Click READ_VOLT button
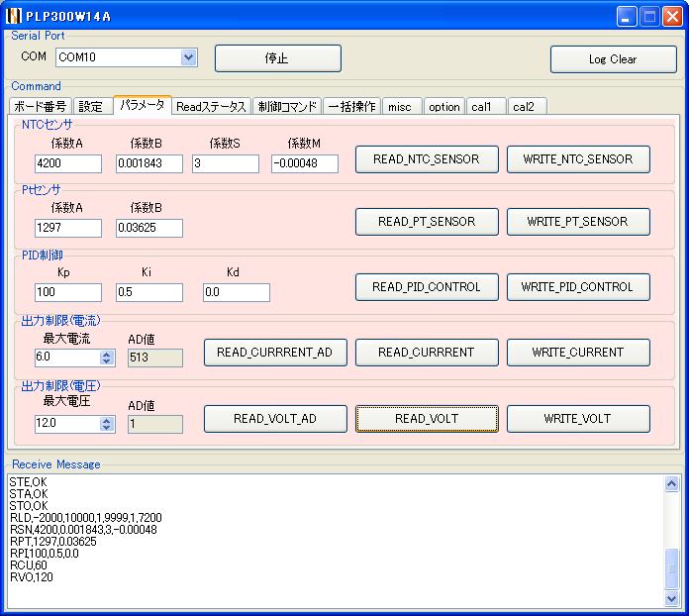 click(427, 419)
